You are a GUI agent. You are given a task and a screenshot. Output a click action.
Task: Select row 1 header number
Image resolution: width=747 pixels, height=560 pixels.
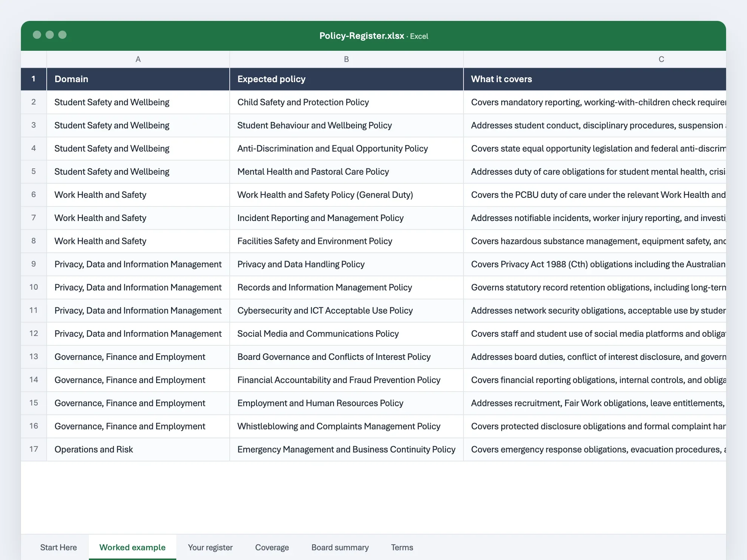pos(34,79)
